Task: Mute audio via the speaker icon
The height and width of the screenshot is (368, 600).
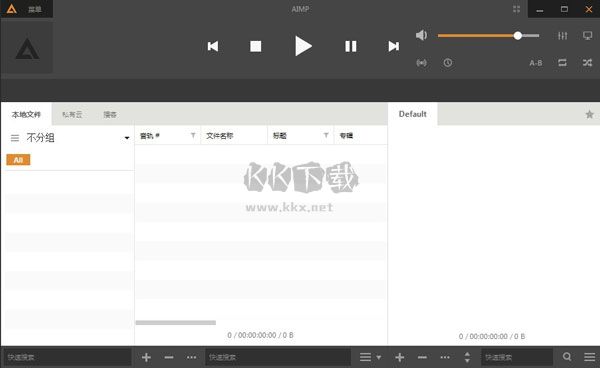Action: click(421, 35)
